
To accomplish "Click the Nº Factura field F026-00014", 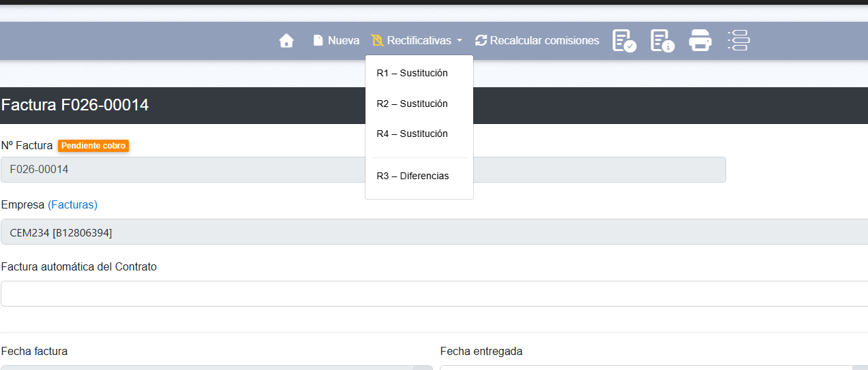I will 363,170.
